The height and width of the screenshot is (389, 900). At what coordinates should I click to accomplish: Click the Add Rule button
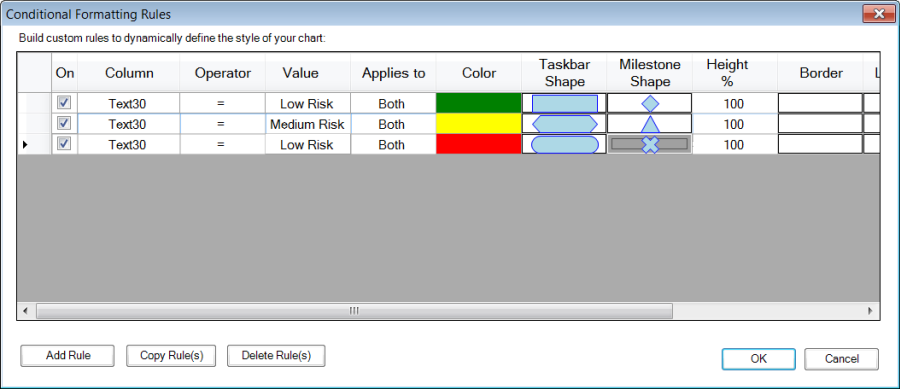pyautogui.click(x=68, y=356)
